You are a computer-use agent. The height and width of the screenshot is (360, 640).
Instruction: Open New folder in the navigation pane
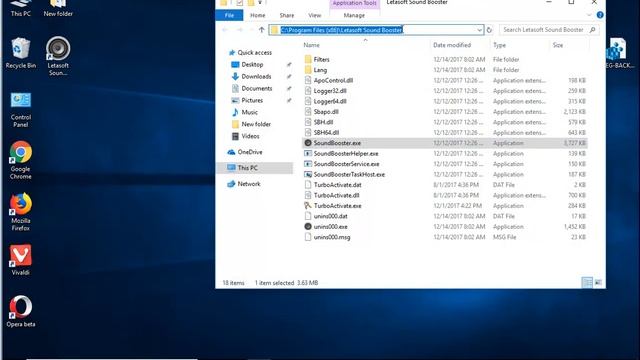[x=256, y=124]
